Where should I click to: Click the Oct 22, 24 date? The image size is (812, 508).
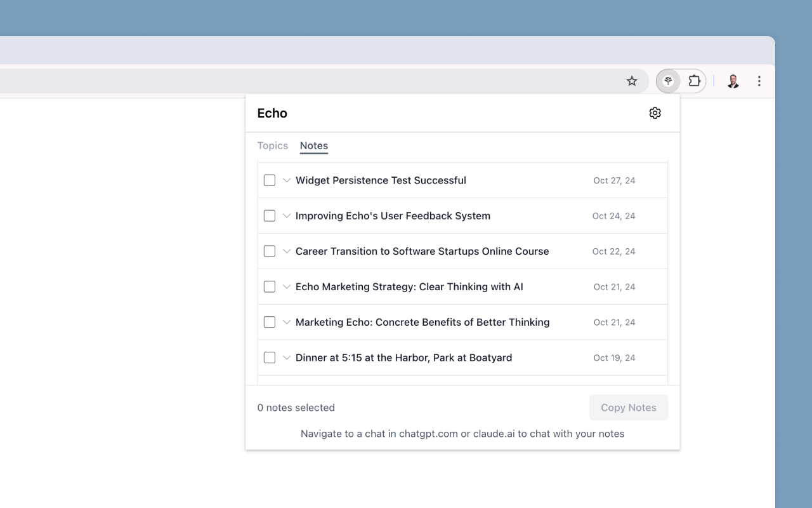pos(613,251)
